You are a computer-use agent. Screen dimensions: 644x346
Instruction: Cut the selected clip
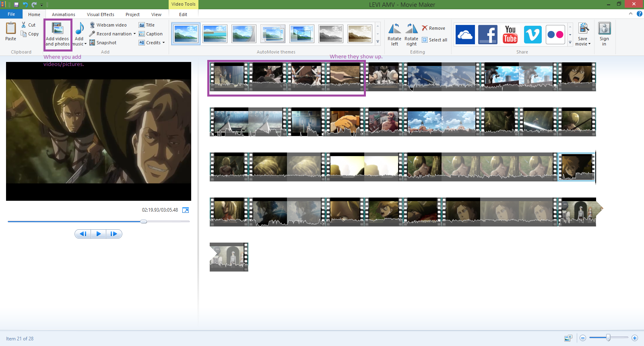pos(29,25)
